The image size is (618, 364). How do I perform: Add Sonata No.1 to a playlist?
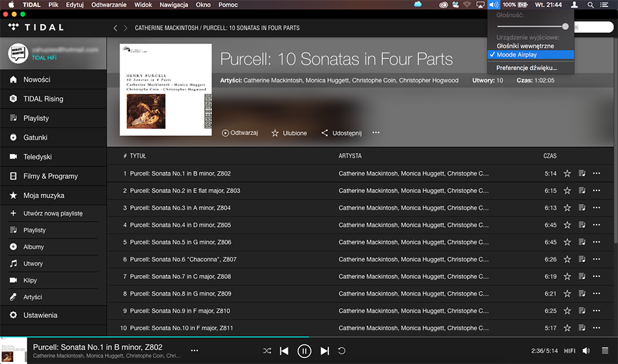(x=582, y=174)
